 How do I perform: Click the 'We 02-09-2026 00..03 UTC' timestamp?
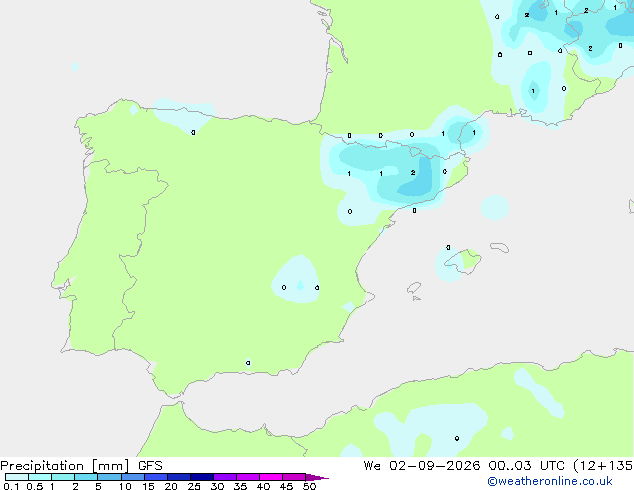point(464,465)
